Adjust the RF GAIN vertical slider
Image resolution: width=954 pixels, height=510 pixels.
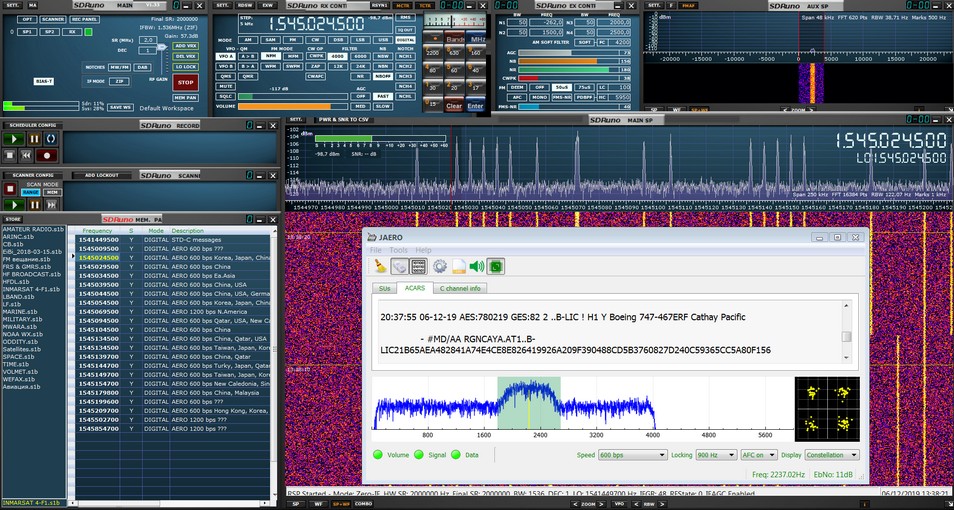coord(162,61)
